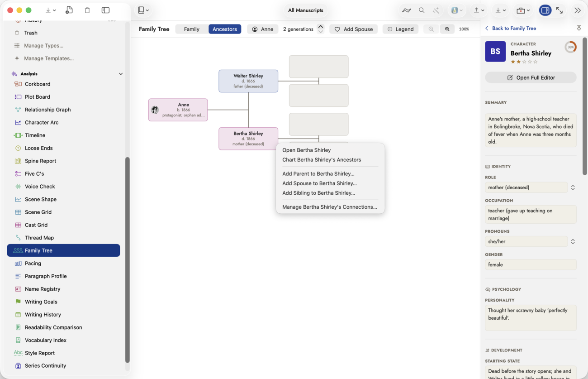The height and width of the screenshot is (379, 588).
Task: Open the book view dropdown in toolbar
Action: [x=143, y=10]
